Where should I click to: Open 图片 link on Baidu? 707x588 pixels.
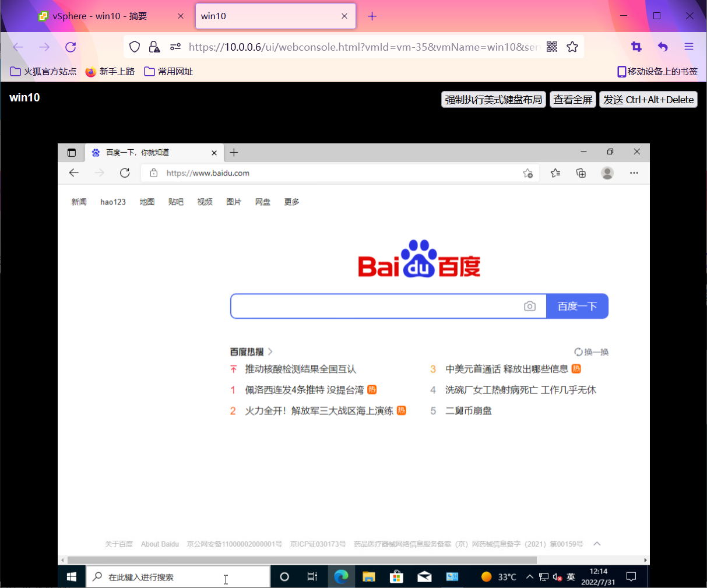click(x=234, y=202)
